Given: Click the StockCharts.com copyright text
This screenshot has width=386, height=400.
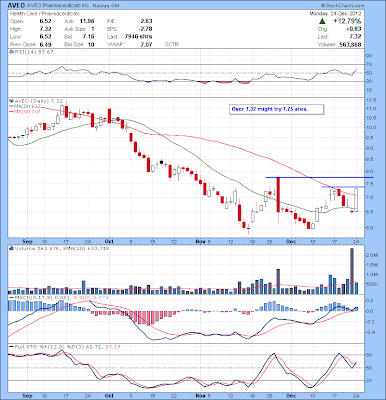Looking at the screenshot, I should 343,6.
